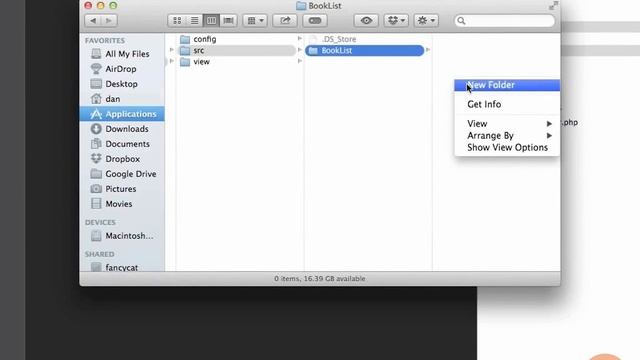640x360 pixels.
Task: Click the BookList title bar folder icon
Action: pos(301,6)
